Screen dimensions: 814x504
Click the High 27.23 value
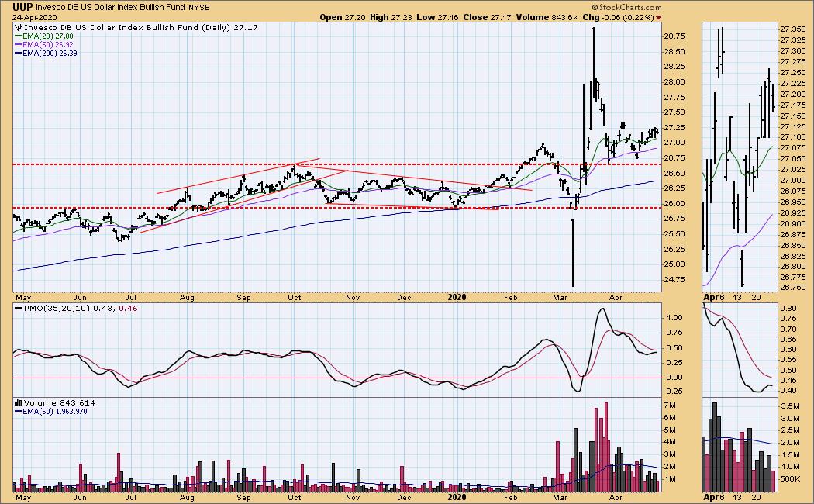click(391, 17)
